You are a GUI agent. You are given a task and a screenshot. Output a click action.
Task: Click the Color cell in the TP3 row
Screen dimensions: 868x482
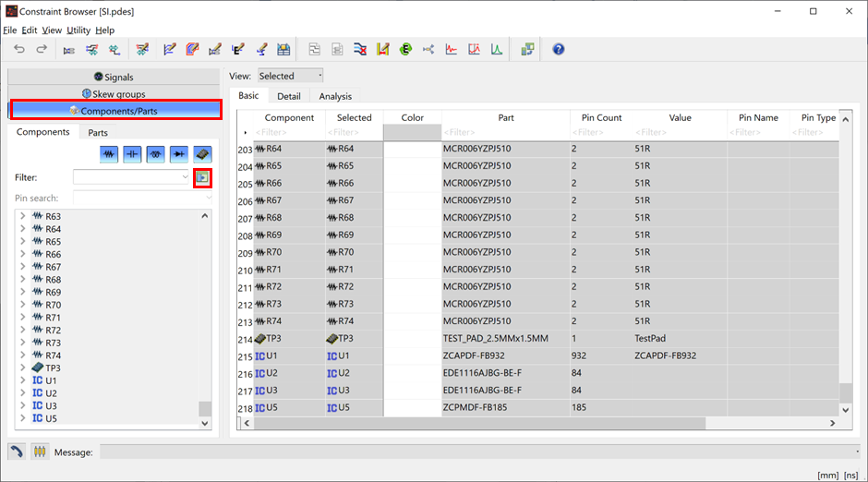pos(412,339)
